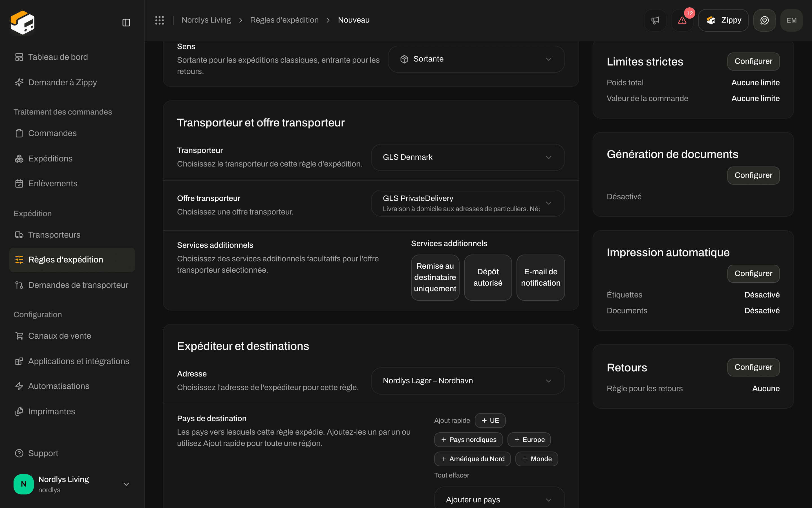Screen dimensions: 812x508
Task: Select Règles d'expédition in sidebar
Action: point(72,260)
